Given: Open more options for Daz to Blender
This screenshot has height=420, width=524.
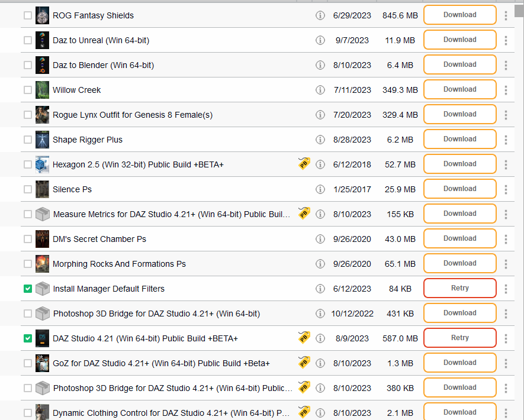Looking at the screenshot, I should pos(506,65).
